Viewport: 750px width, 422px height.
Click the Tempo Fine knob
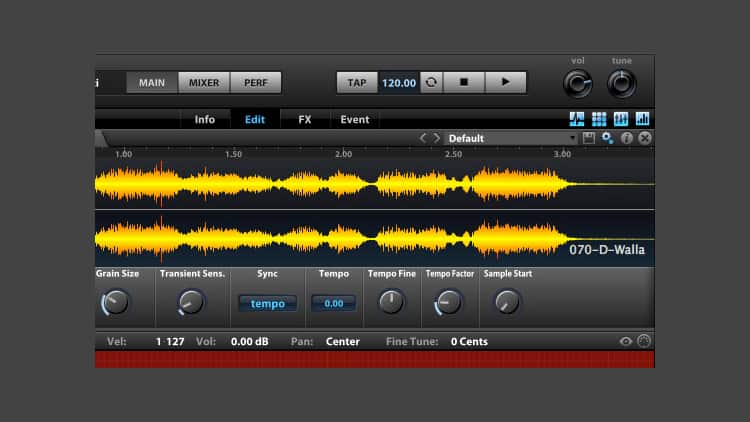click(391, 302)
